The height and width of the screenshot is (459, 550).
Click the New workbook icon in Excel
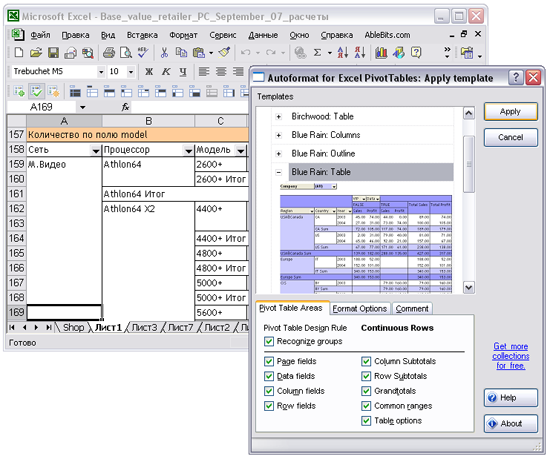(x=19, y=53)
